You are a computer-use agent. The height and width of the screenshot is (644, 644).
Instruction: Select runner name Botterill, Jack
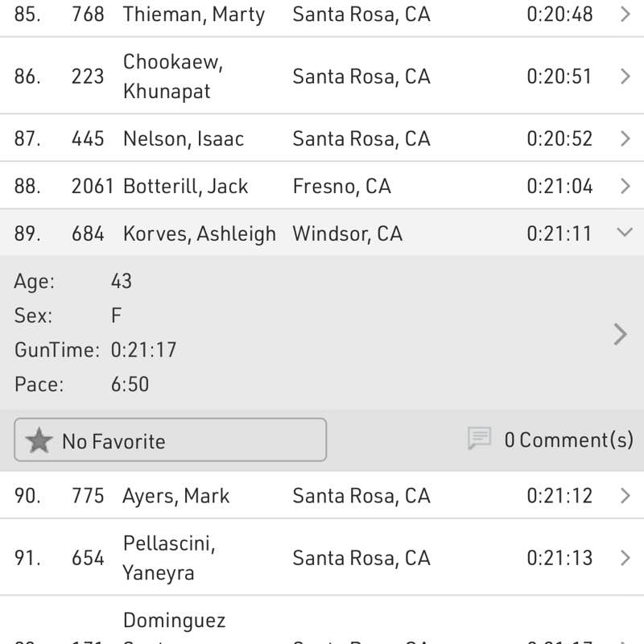coord(185,186)
